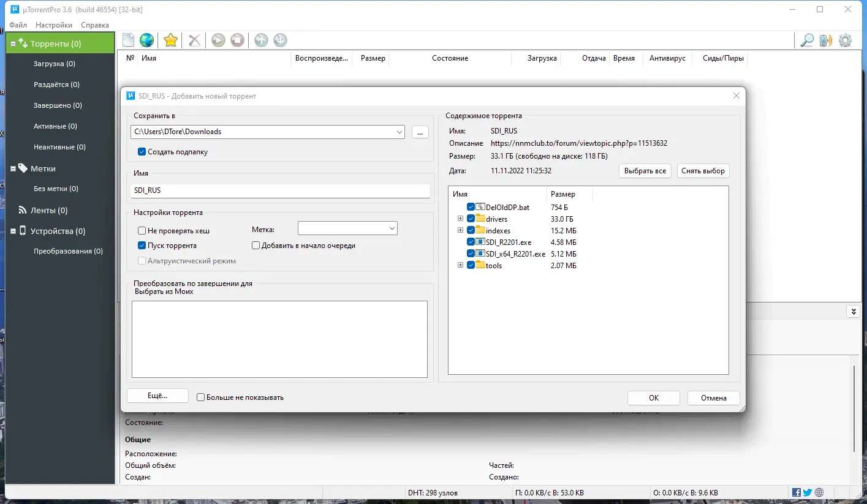Click the SDI_x64_R2201.exe file icon
This screenshot has height=504, width=867.
point(480,254)
